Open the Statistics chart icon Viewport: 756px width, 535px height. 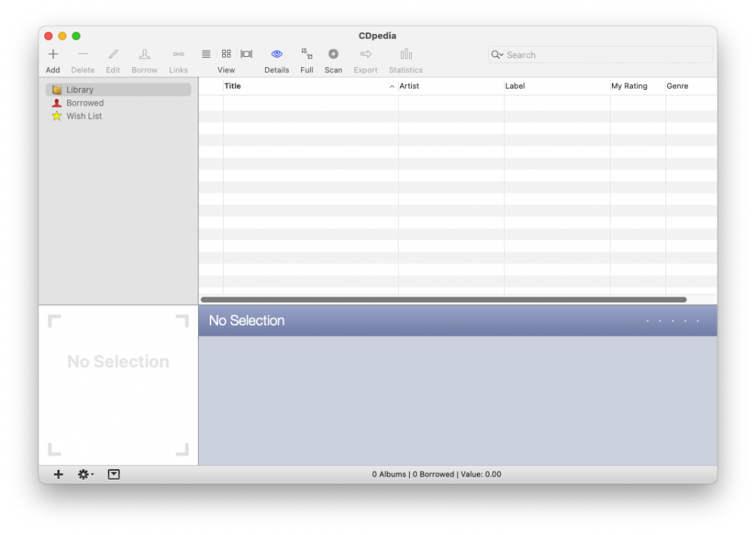pos(406,54)
